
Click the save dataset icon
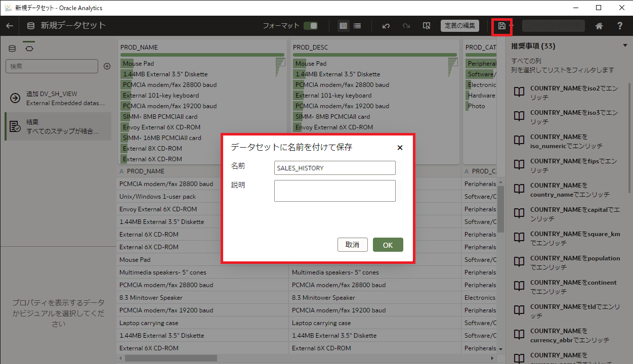tap(501, 26)
